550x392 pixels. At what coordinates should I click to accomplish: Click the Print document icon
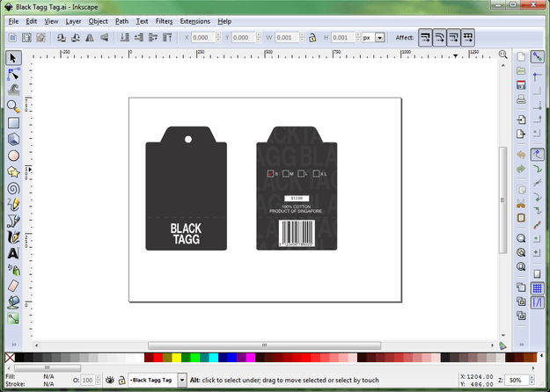521,99
